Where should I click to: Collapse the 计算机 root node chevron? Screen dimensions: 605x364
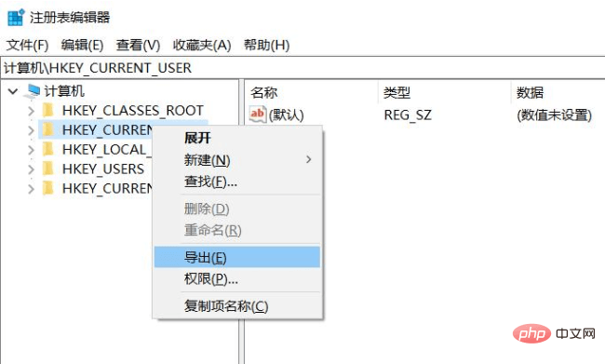tap(13, 91)
